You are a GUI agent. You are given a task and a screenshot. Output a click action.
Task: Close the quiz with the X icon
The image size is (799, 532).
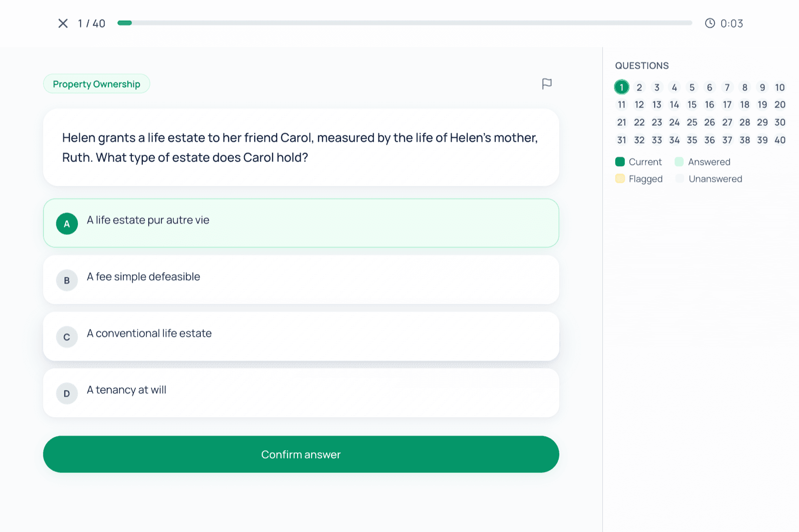(x=63, y=23)
